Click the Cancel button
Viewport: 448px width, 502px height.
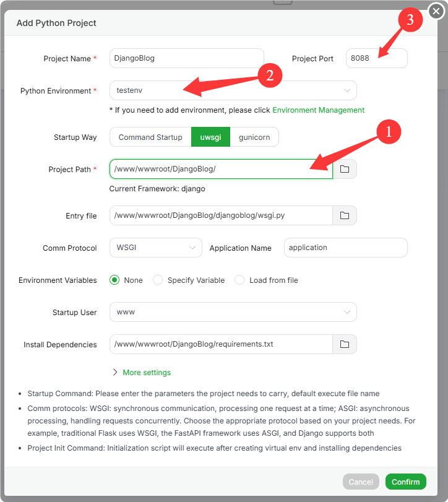[x=361, y=482]
